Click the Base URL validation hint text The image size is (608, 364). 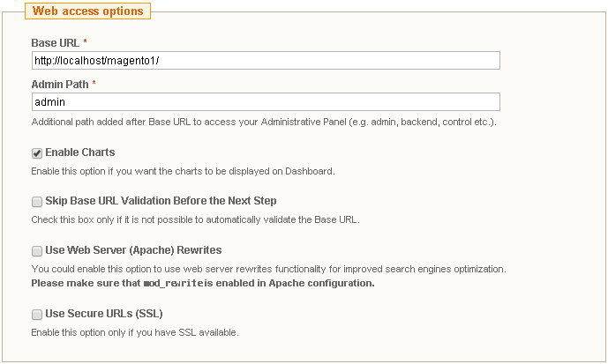pos(195,219)
